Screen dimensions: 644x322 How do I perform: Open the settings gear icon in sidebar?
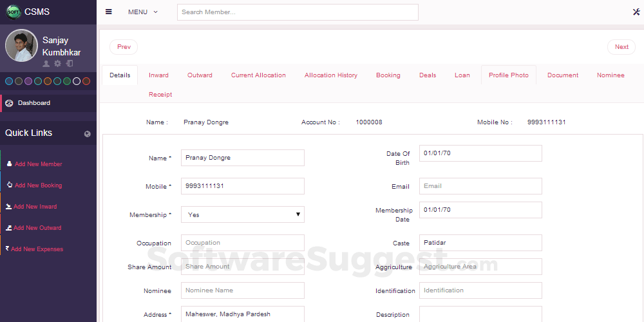point(57,64)
